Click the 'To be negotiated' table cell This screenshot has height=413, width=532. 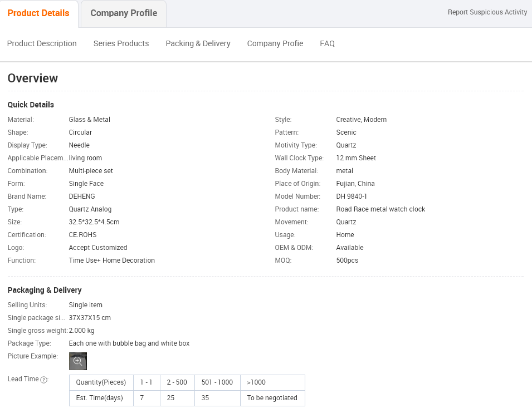tap(272, 398)
